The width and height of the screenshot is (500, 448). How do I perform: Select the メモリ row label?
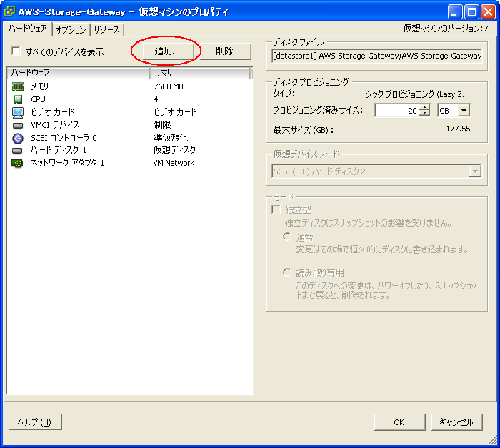pos(39,86)
